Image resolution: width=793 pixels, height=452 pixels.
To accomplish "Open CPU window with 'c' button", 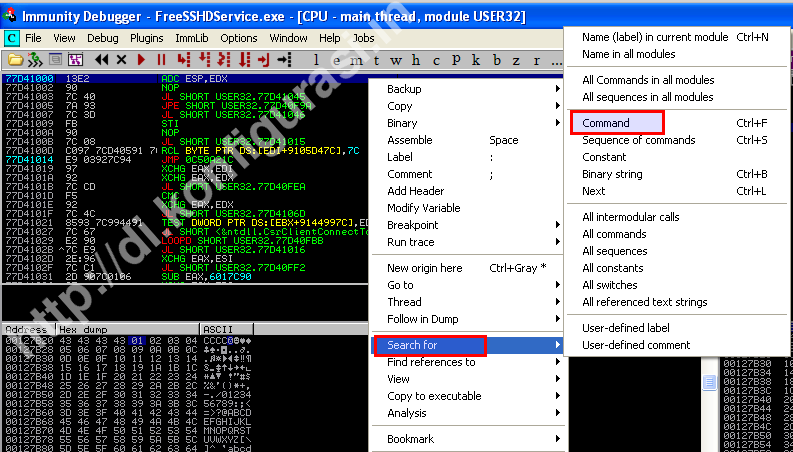I will 436,61.
